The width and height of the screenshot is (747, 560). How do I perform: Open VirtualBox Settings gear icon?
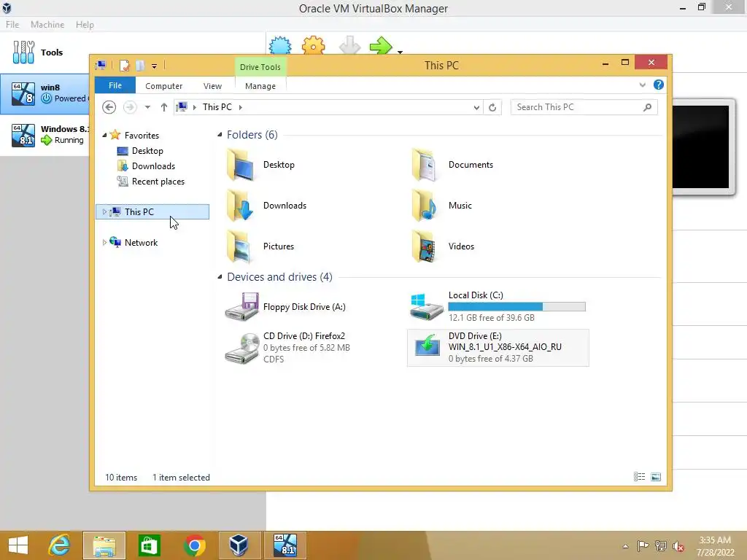tap(313, 45)
